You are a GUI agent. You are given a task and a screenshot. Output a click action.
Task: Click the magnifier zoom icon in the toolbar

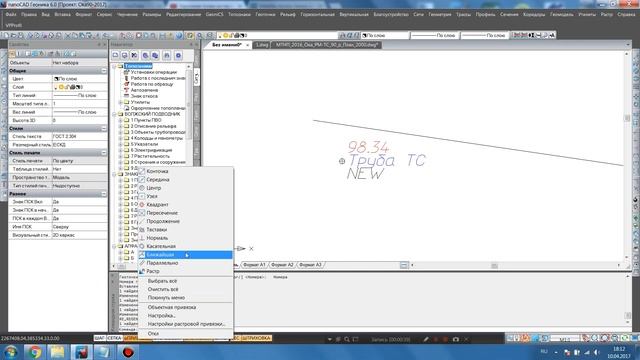(200, 36)
